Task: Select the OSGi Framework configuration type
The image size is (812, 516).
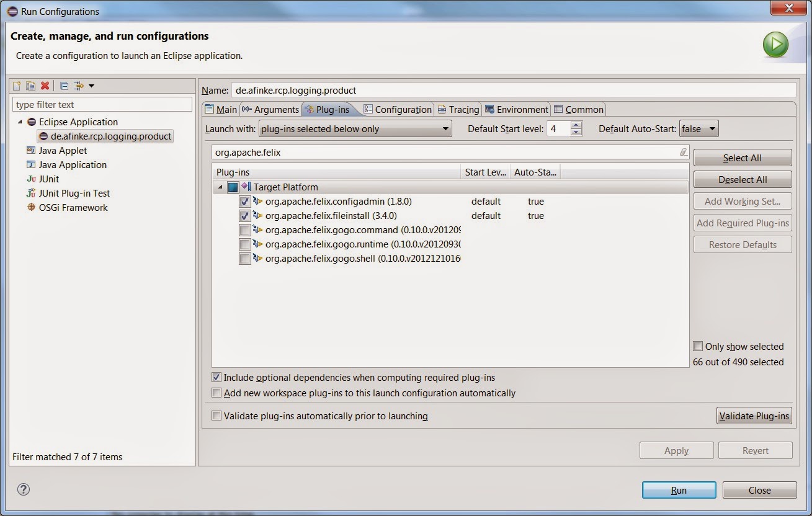Action: point(73,207)
